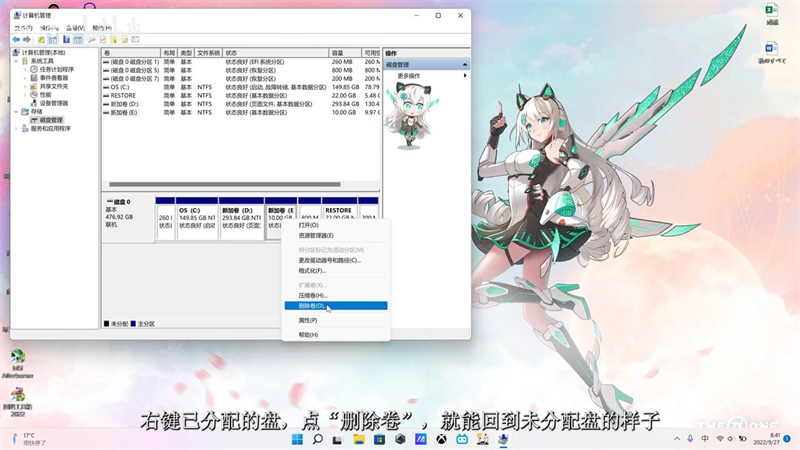Click the Forward arrow in toolbar
Screen dimensions: 800x450
click(27, 39)
